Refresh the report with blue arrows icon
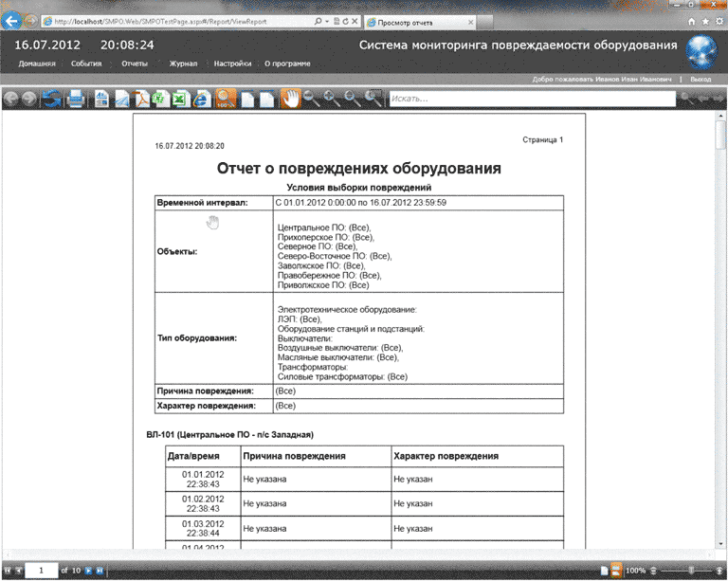Screen dimensions: 728x582 click(51, 99)
